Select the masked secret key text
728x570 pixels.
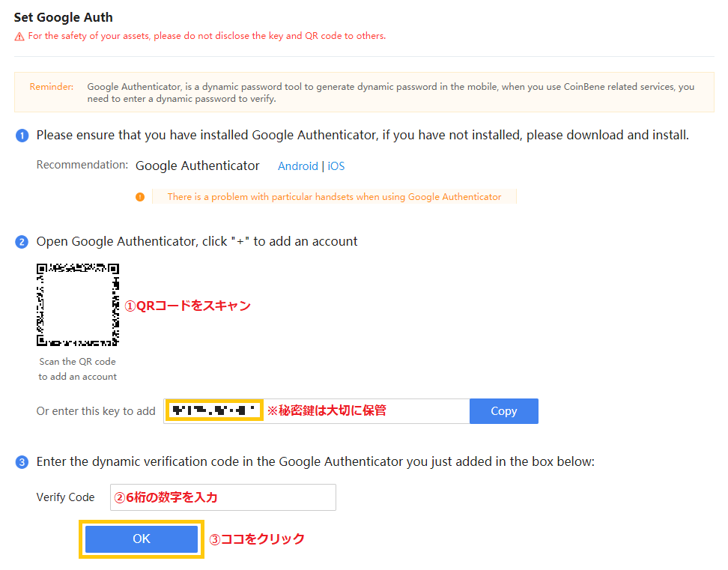[x=214, y=410]
